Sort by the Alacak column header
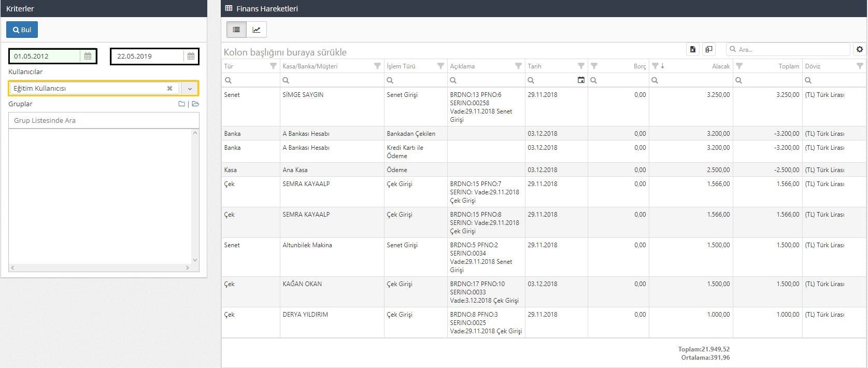This screenshot has width=868, height=368. (720, 66)
